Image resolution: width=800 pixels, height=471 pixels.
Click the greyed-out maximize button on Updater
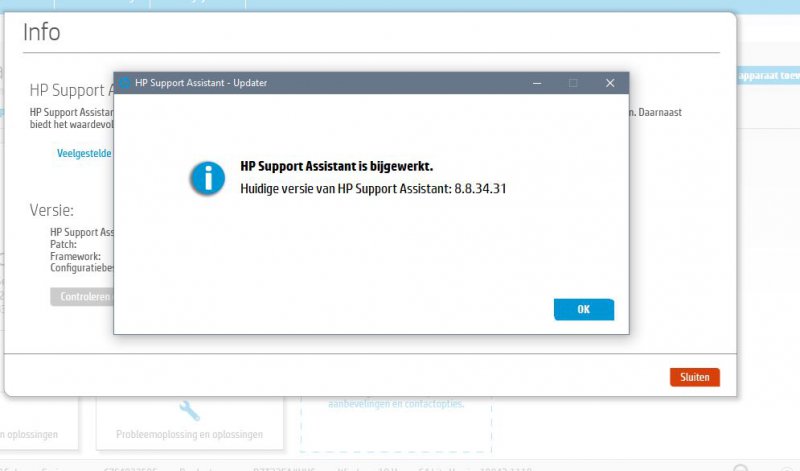(x=573, y=83)
